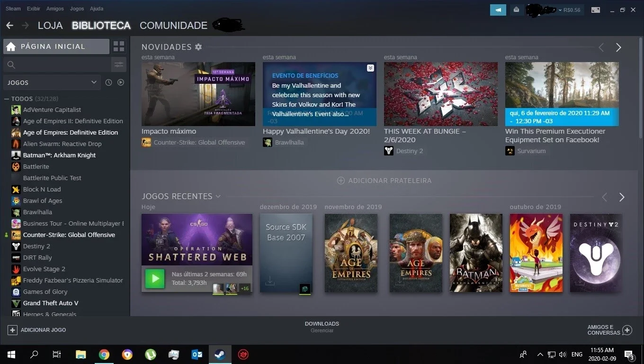Open Source SDK Base 2007 game tile
The image size is (644, 364).
point(286,253)
